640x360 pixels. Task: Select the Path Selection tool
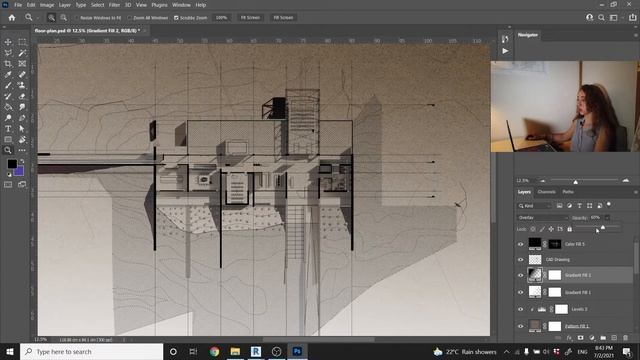[x=22, y=129]
